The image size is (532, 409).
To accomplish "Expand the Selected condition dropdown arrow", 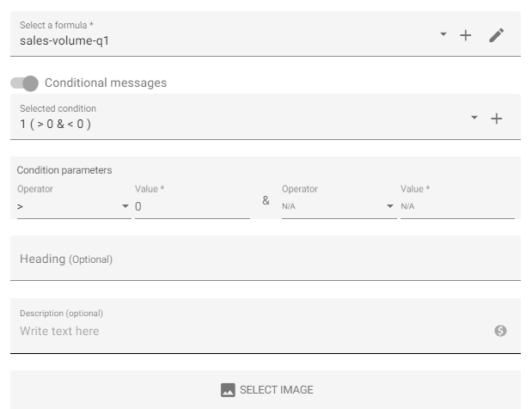I will (x=474, y=118).
